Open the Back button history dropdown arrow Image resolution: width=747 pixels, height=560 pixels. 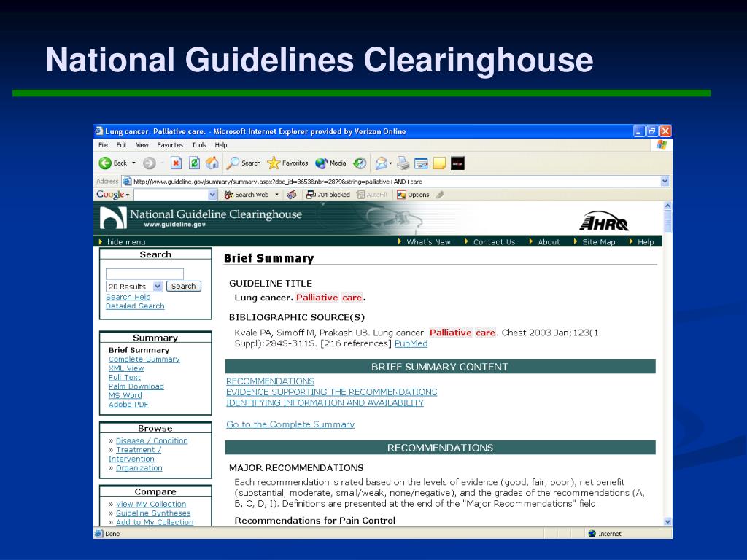coord(134,163)
